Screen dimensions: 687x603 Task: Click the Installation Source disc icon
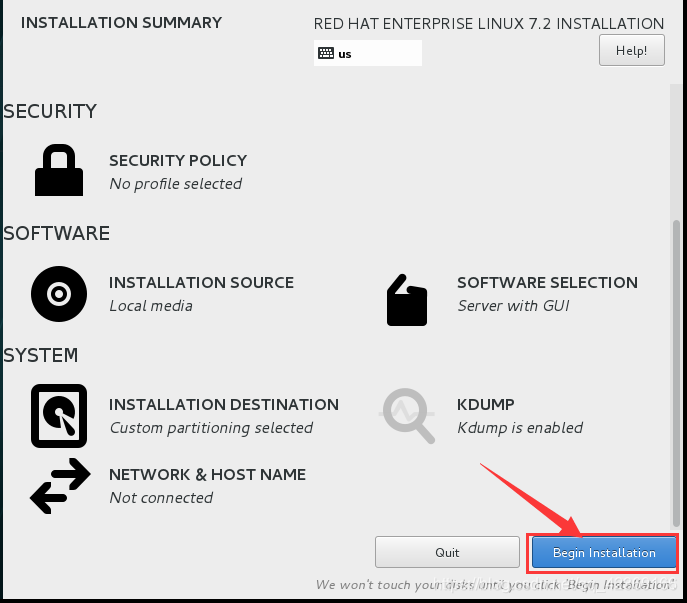click(59, 294)
